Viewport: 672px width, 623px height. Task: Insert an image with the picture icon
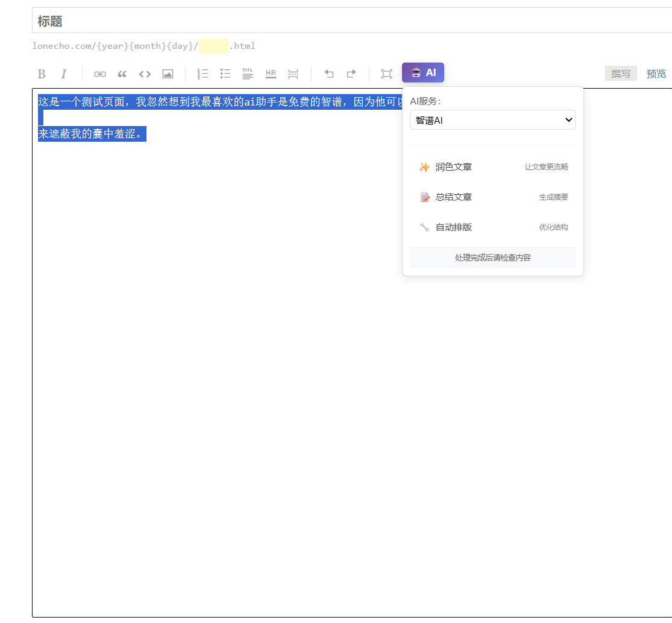point(168,74)
